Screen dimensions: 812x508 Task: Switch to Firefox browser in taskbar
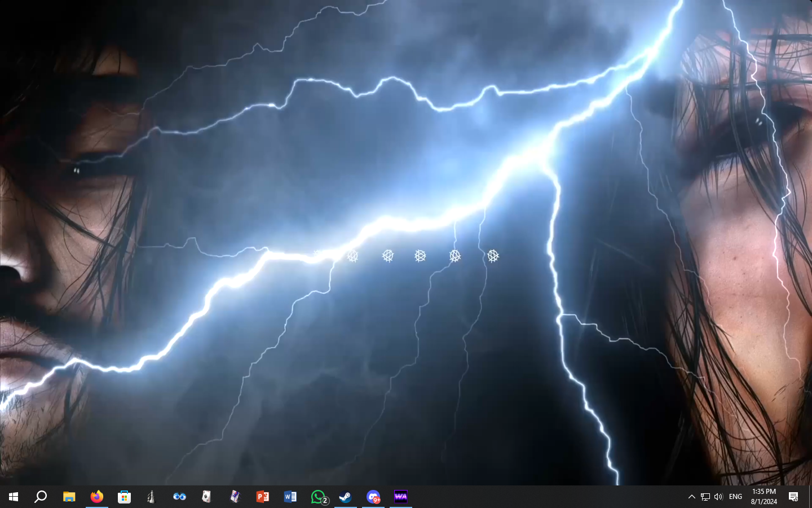[x=96, y=497]
